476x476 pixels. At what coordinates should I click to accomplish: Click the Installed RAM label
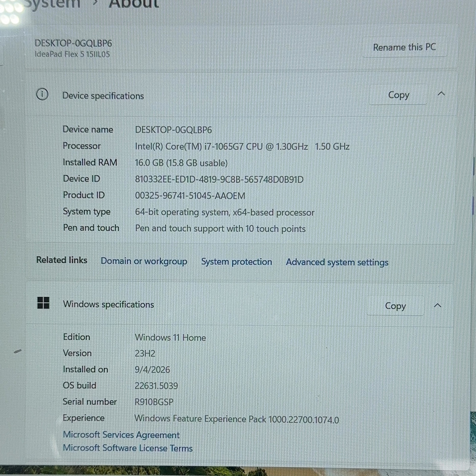click(x=90, y=162)
